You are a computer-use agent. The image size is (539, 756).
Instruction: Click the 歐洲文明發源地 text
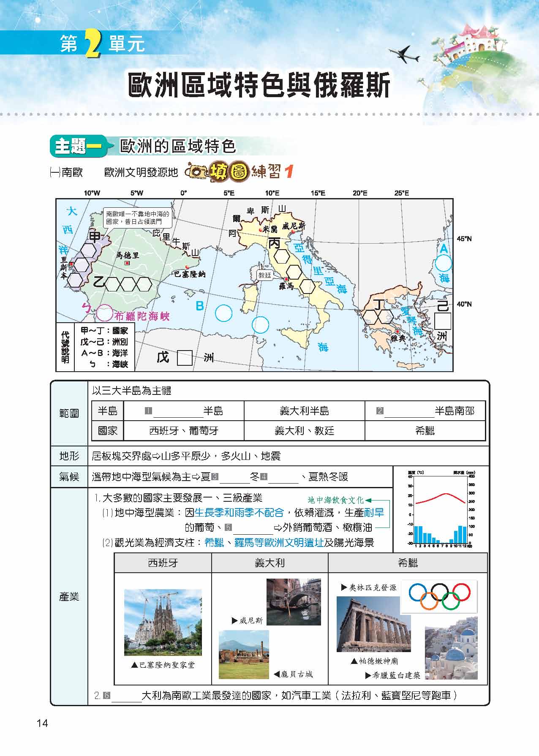pyautogui.click(x=141, y=172)
